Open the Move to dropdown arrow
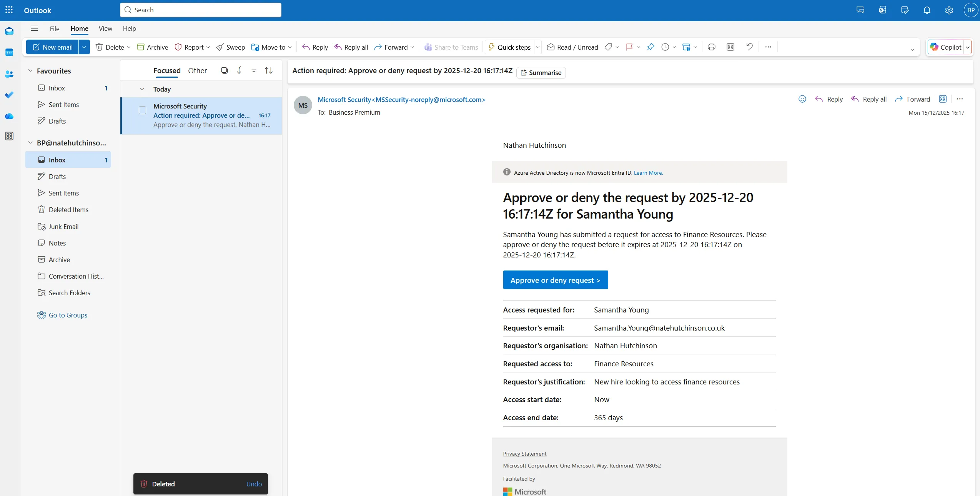The image size is (980, 496). tap(290, 47)
